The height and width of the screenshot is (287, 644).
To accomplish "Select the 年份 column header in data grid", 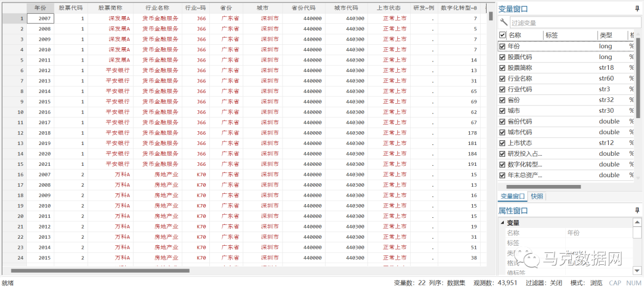I will (x=41, y=8).
